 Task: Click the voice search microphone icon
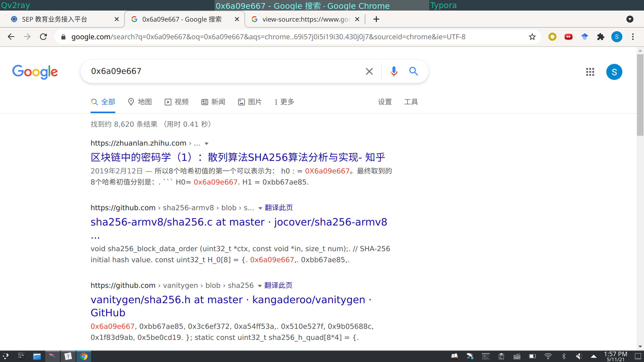[393, 71]
